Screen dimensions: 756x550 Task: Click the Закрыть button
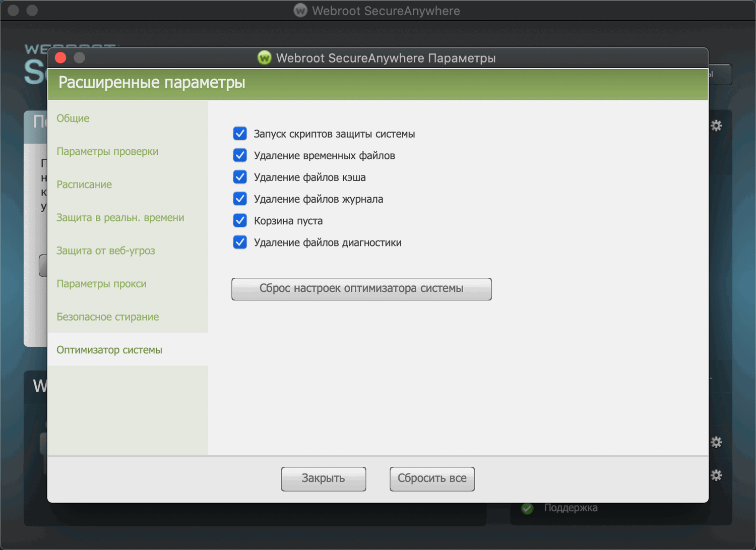(324, 478)
